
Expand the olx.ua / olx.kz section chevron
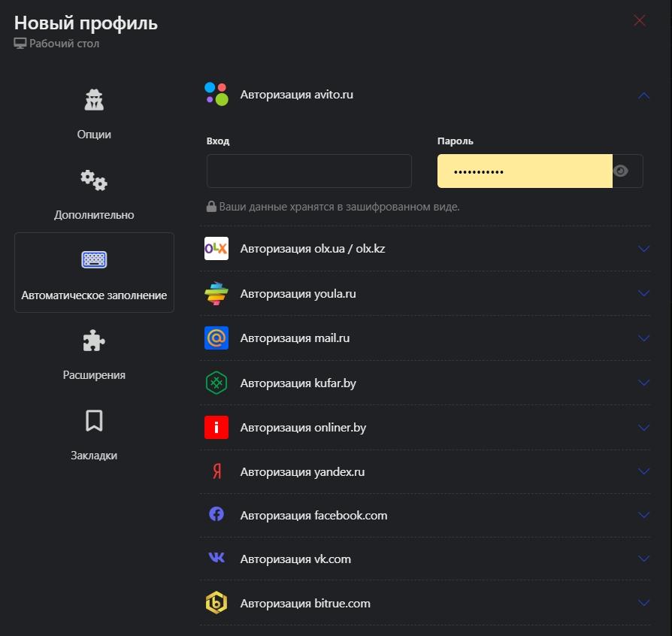pyautogui.click(x=643, y=249)
